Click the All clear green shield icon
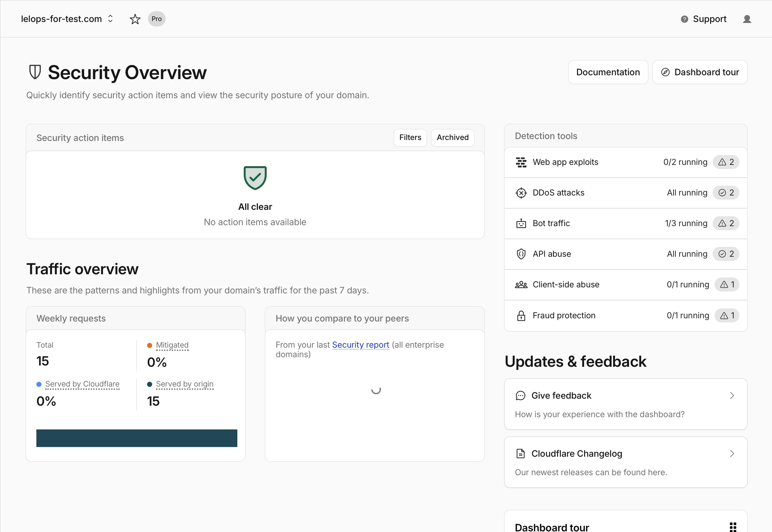This screenshot has width=772, height=532. tap(255, 178)
